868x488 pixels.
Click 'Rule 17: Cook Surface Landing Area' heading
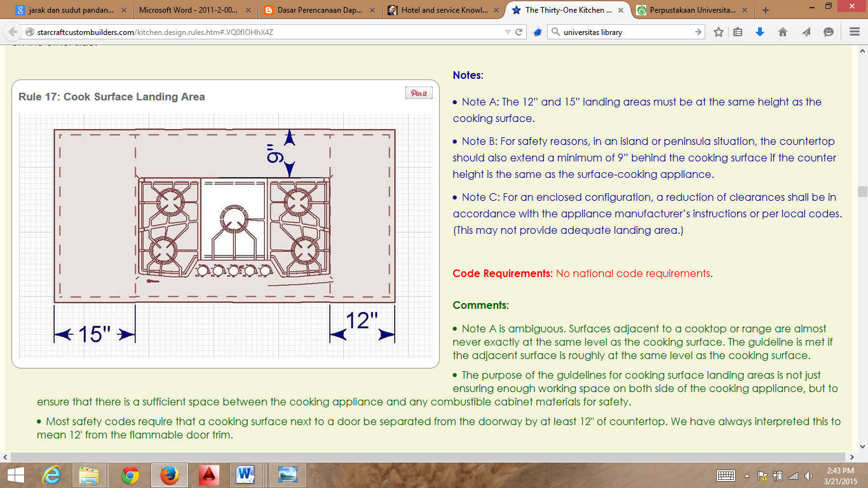pyautogui.click(x=112, y=97)
